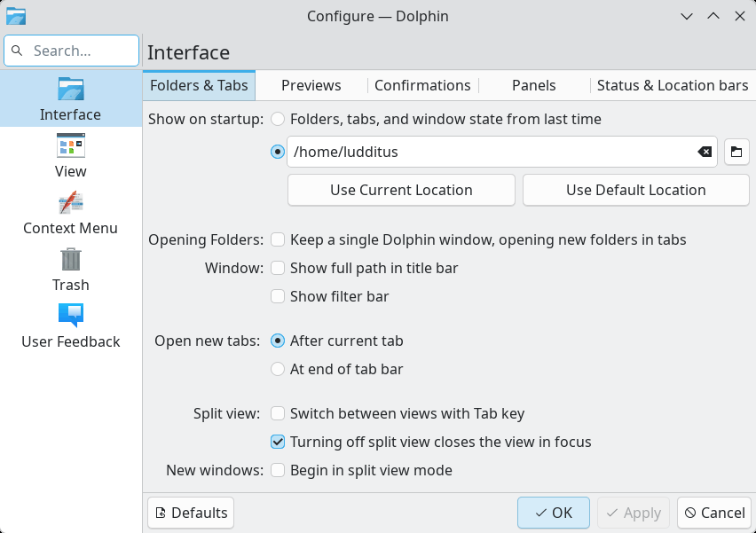This screenshot has height=533, width=756.
Task: Restore settings with the Defaults button
Action: pos(191,513)
